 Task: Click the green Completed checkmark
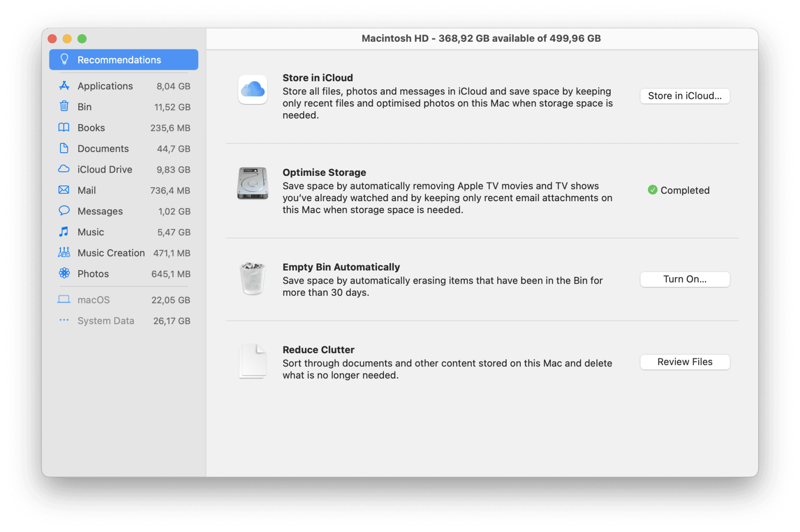(652, 190)
